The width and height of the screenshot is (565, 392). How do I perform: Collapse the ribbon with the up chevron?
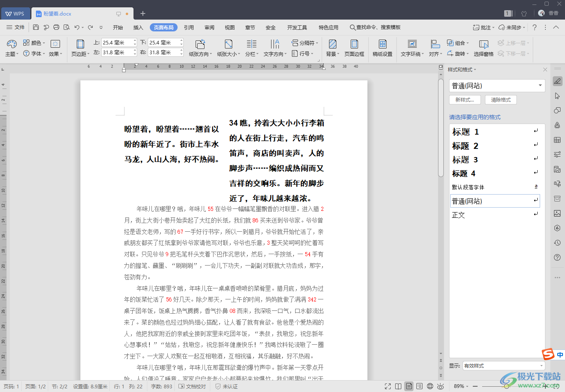[556, 27]
